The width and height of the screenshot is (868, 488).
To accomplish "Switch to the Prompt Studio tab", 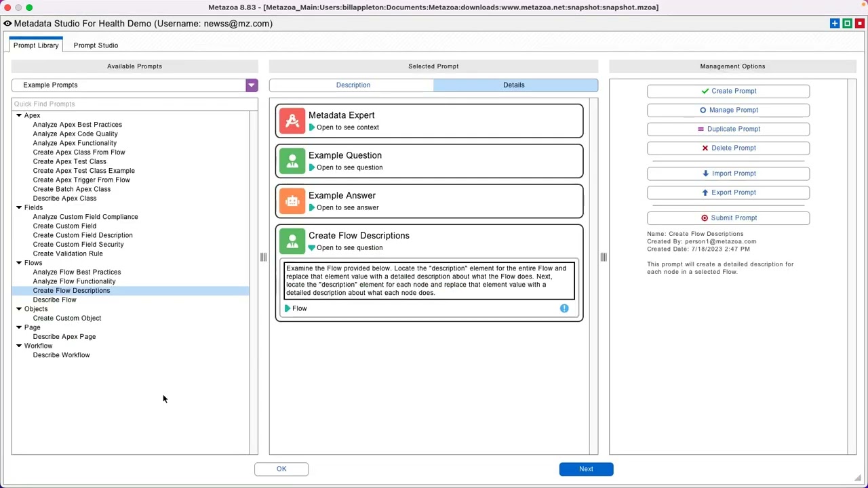I will 96,45.
